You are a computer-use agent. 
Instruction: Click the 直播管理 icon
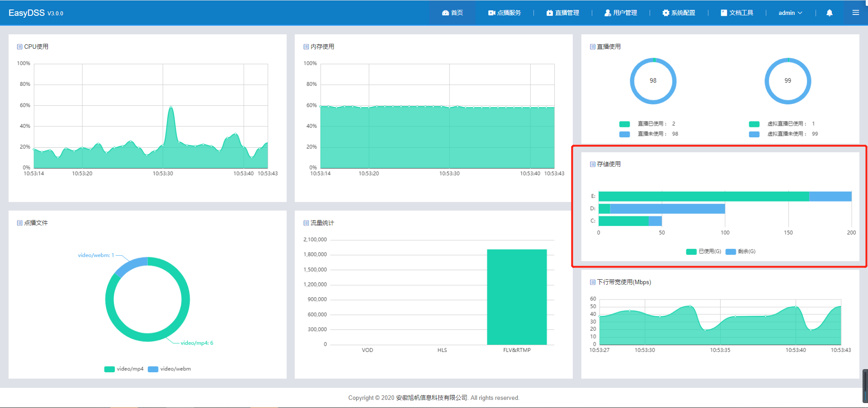[x=550, y=13]
